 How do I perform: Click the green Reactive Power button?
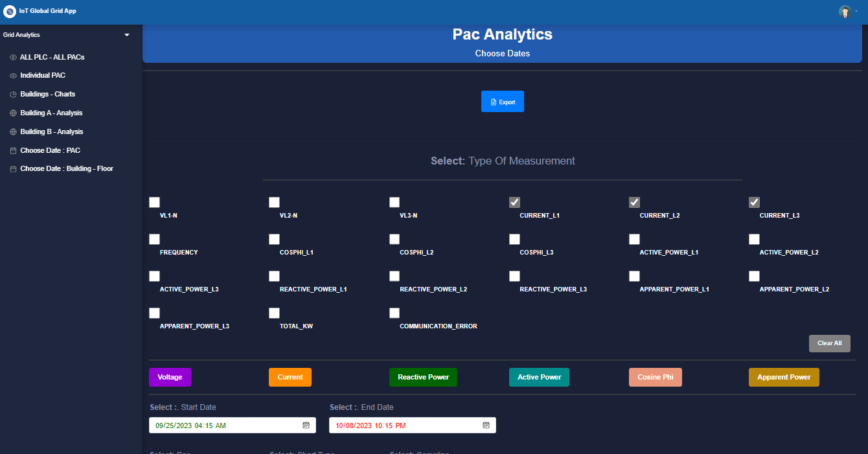coord(423,377)
